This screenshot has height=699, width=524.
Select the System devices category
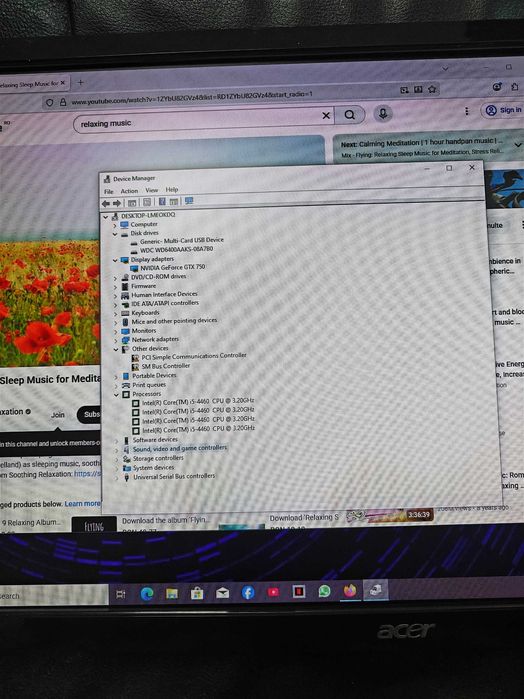pyautogui.click(x=153, y=468)
